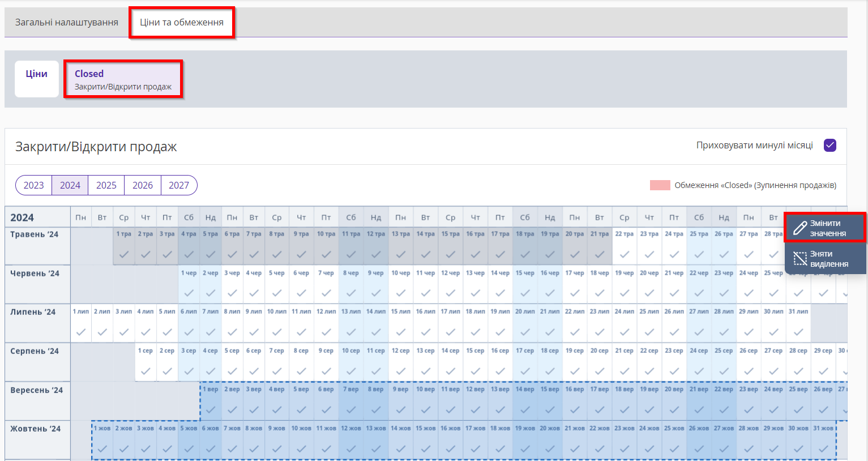This screenshot has width=868, height=461.
Task: Toggle the 14 чер day cell
Action: tap(500, 285)
